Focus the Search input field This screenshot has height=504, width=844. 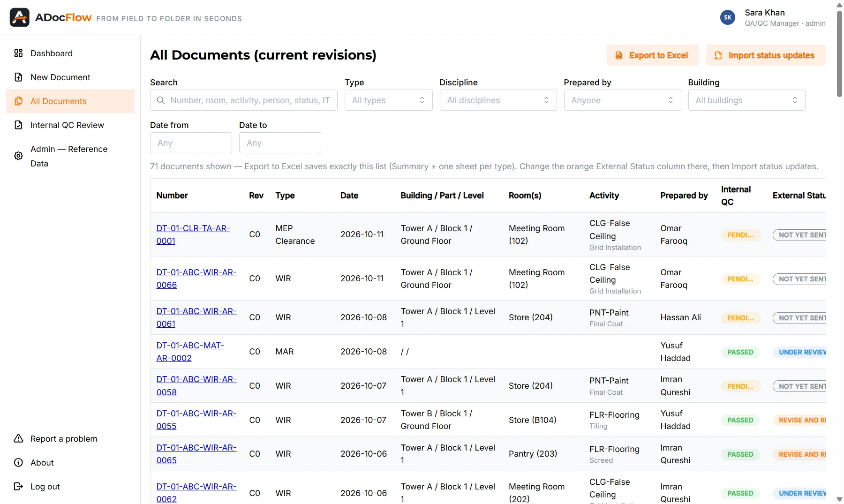tap(243, 100)
